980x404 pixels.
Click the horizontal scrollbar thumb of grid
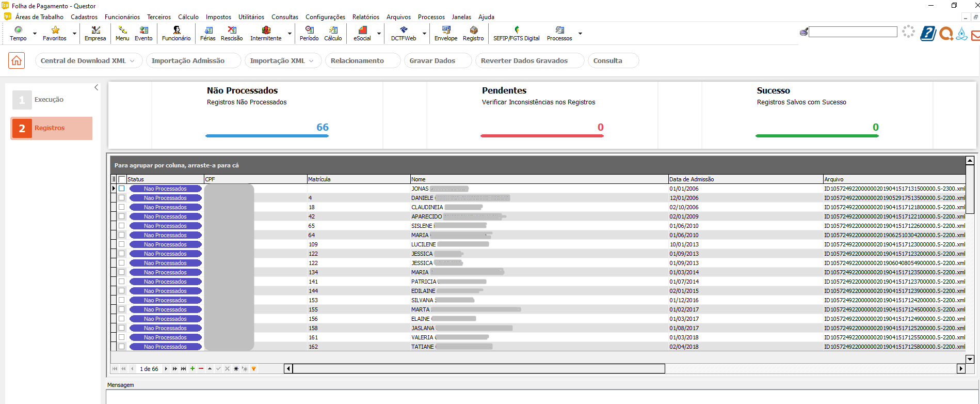pos(479,368)
